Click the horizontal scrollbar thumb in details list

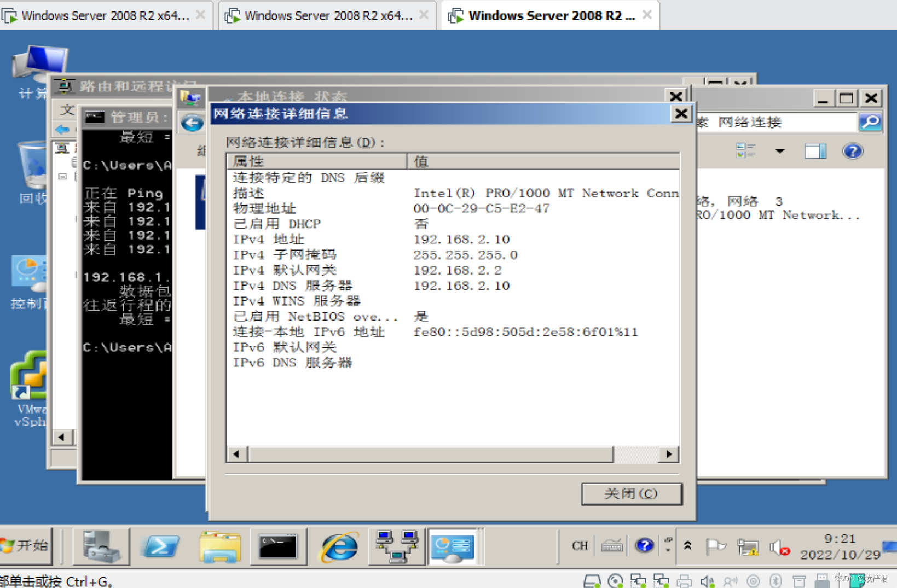[431, 454]
